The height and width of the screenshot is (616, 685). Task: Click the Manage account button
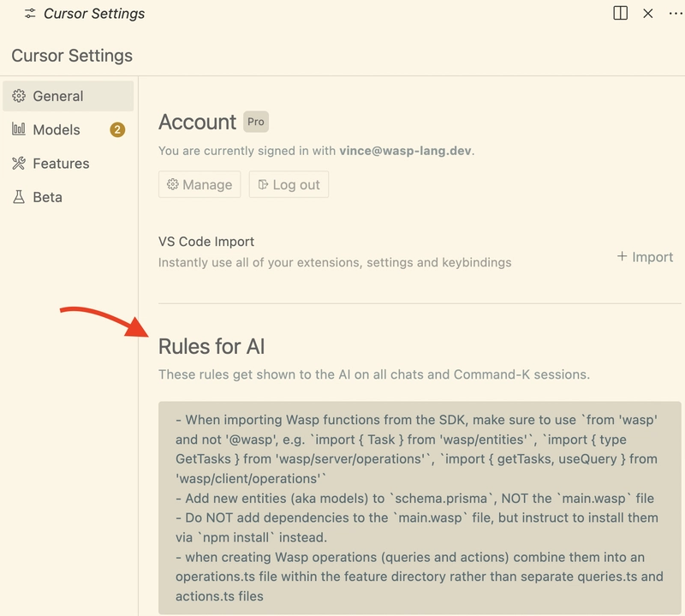pos(200,184)
